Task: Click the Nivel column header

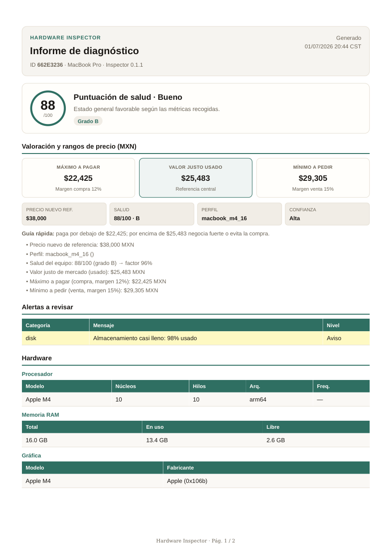Action: point(346,325)
